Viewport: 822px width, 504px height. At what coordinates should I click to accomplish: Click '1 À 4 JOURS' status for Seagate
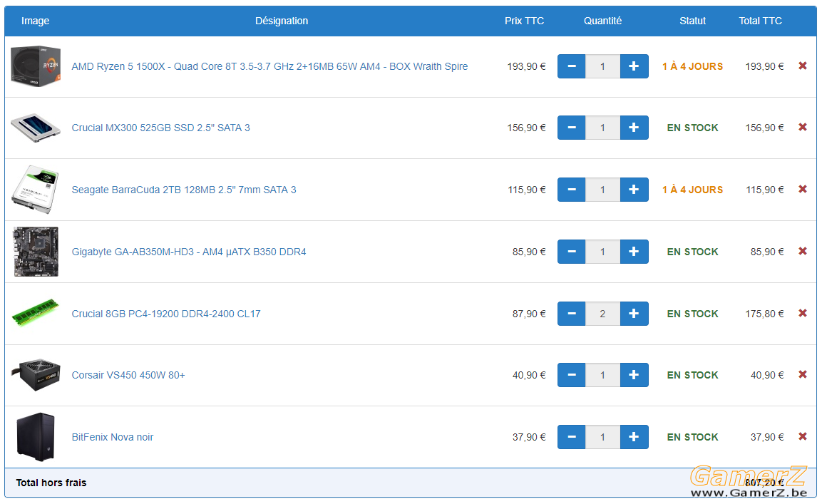pyautogui.click(x=692, y=190)
